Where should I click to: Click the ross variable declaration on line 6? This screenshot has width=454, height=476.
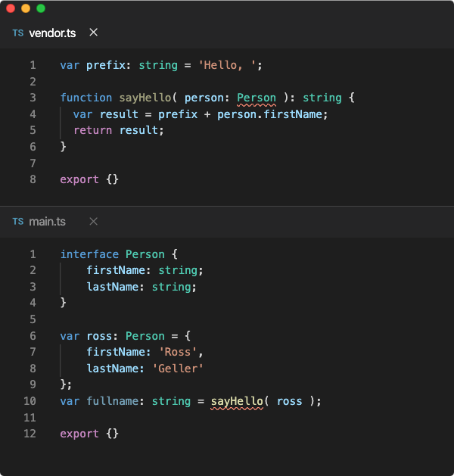(x=99, y=336)
